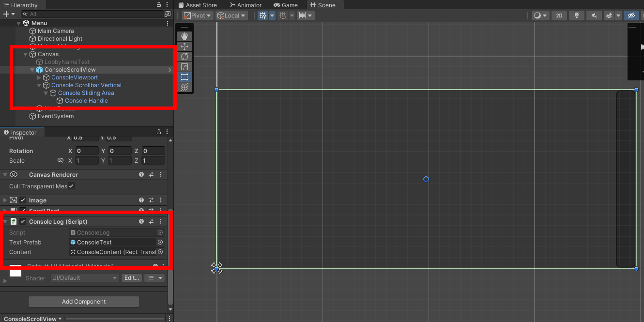
Task: Lock the Hierarchy panel
Action: pos(159,4)
